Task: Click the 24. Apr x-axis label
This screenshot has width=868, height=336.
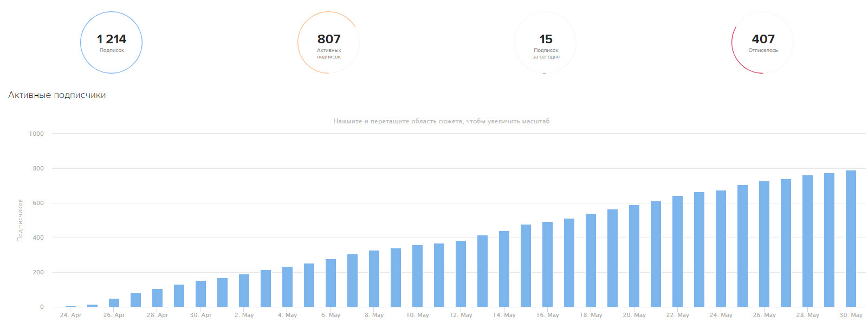Action: (x=70, y=315)
